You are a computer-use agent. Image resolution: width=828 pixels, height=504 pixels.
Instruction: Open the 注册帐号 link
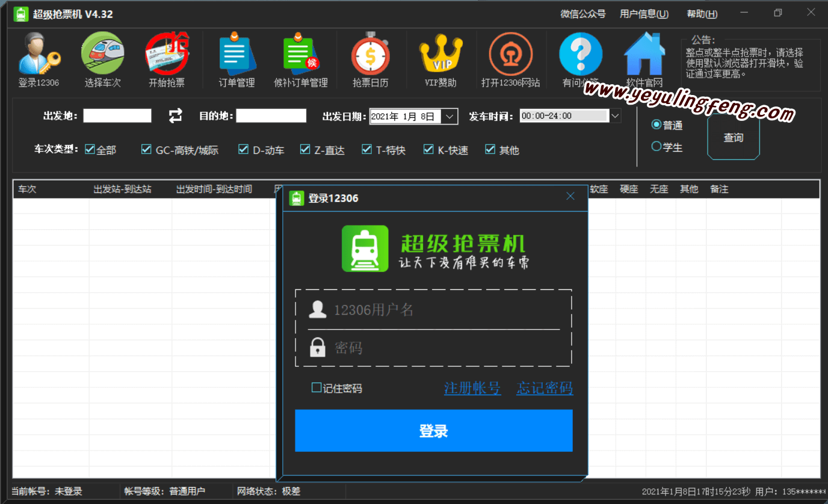(472, 388)
